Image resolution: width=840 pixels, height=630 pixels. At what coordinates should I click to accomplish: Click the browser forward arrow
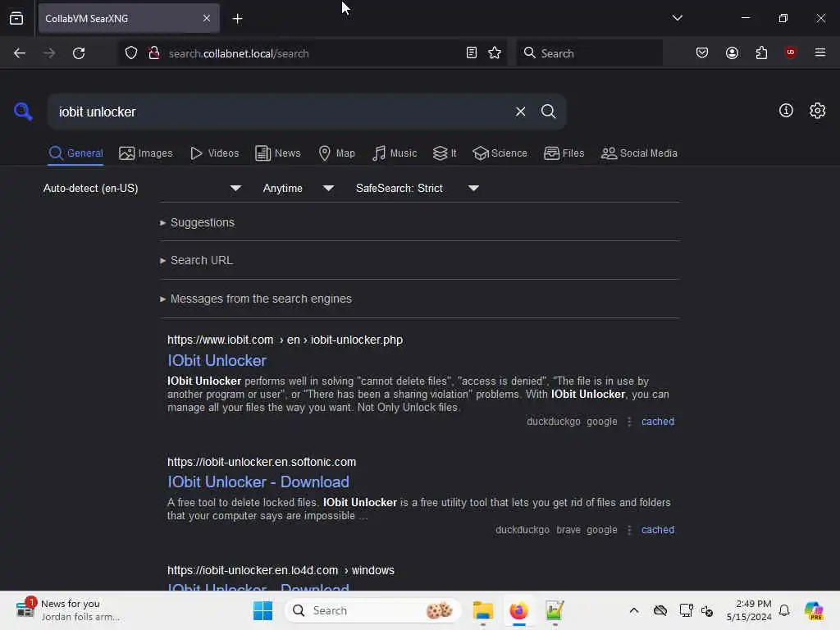click(x=49, y=53)
